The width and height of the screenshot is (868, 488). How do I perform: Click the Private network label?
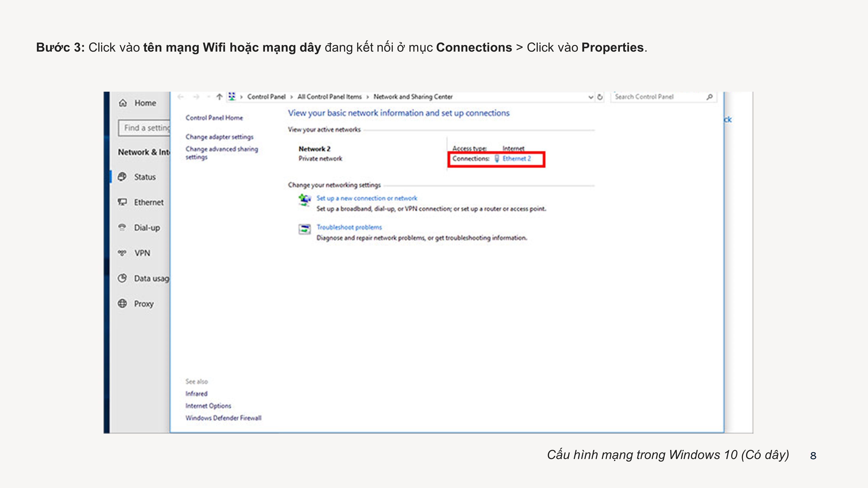point(320,159)
